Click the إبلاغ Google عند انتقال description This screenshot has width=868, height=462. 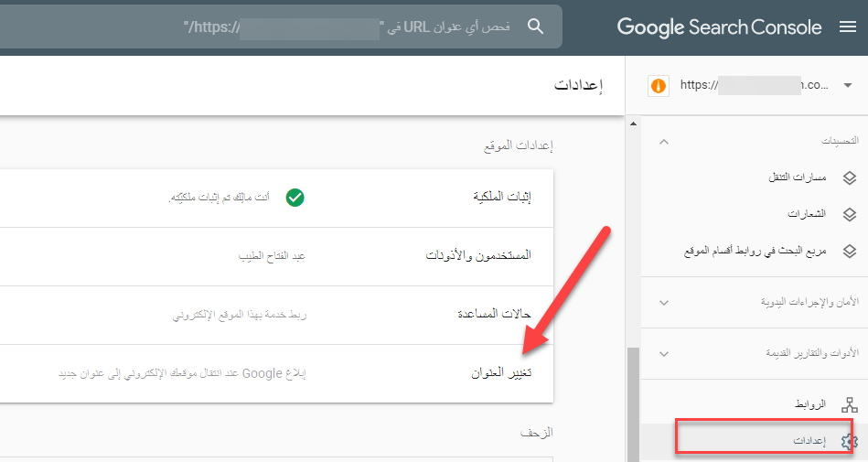click(182, 373)
